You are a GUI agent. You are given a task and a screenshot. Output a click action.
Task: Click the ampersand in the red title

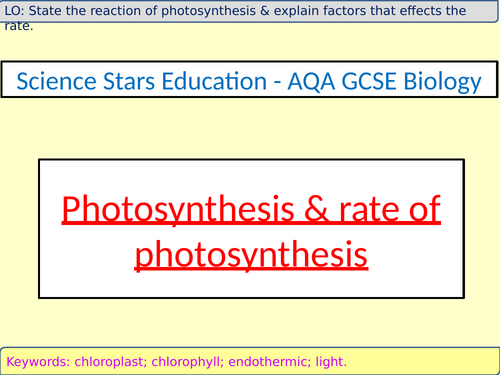[316, 209]
